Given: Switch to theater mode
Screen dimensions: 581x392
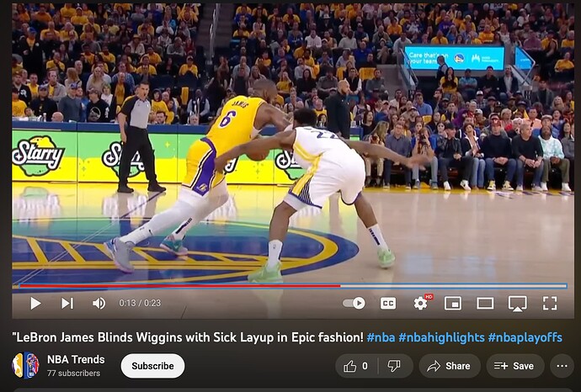Looking at the screenshot, I should click(x=485, y=304).
